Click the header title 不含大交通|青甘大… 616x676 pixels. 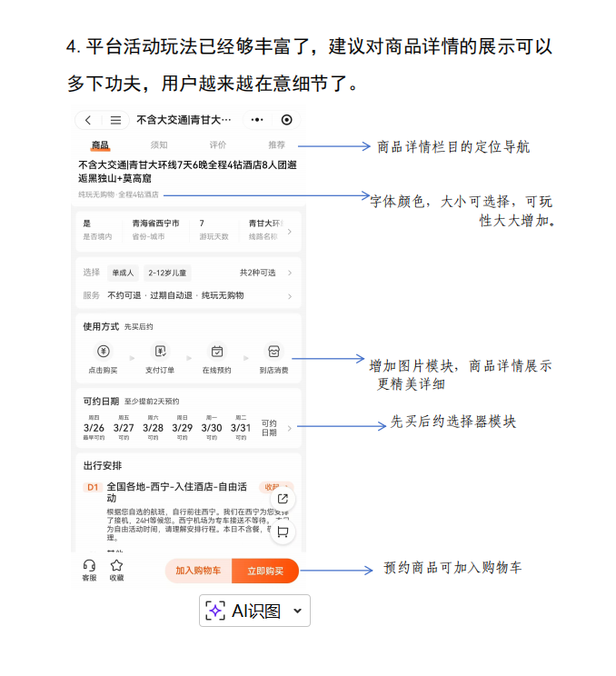184,120
